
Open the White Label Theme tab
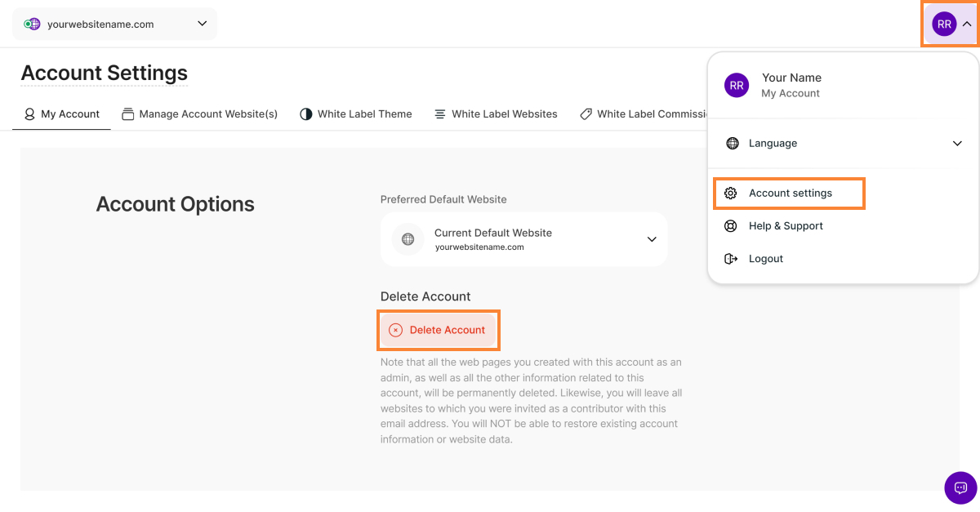[x=356, y=114]
